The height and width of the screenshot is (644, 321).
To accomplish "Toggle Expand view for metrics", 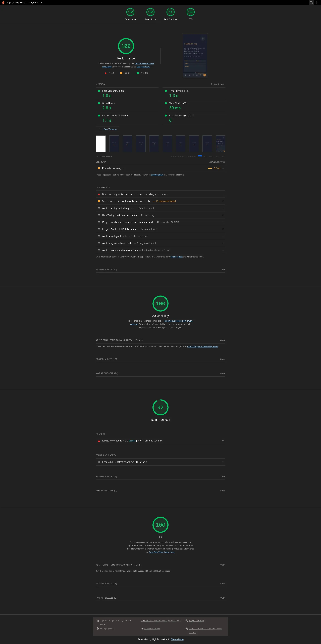I will tap(217, 84).
